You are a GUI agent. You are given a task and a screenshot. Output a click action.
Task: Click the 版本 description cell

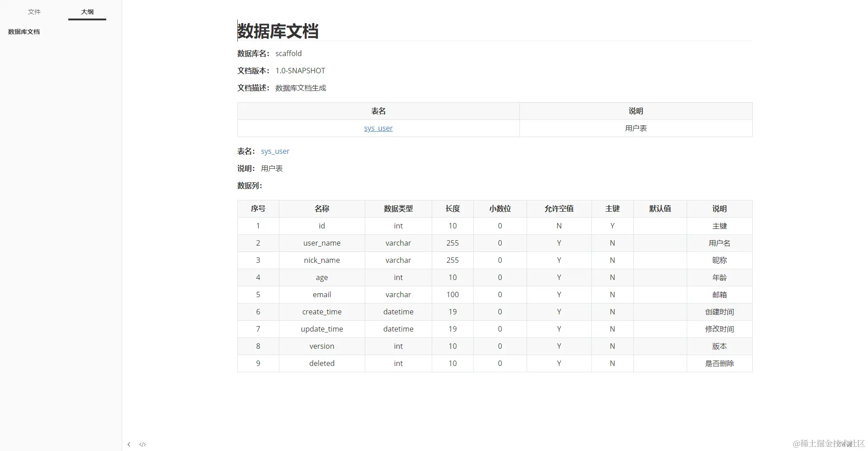coord(720,346)
